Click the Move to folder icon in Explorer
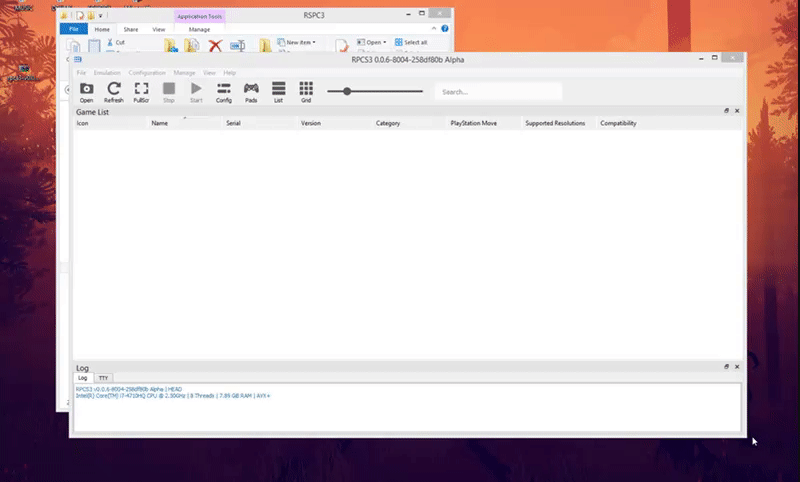This screenshot has height=482, width=800. click(x=171, y=45)
